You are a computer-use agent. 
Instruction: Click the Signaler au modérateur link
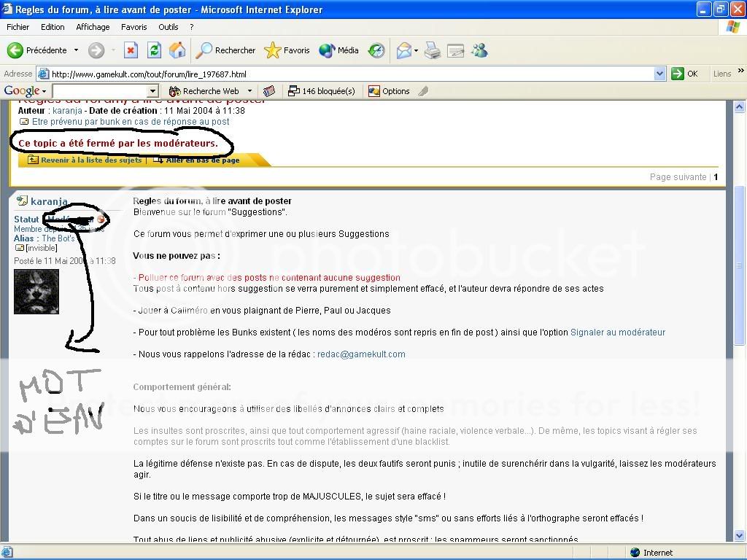[x=617, y=332]
